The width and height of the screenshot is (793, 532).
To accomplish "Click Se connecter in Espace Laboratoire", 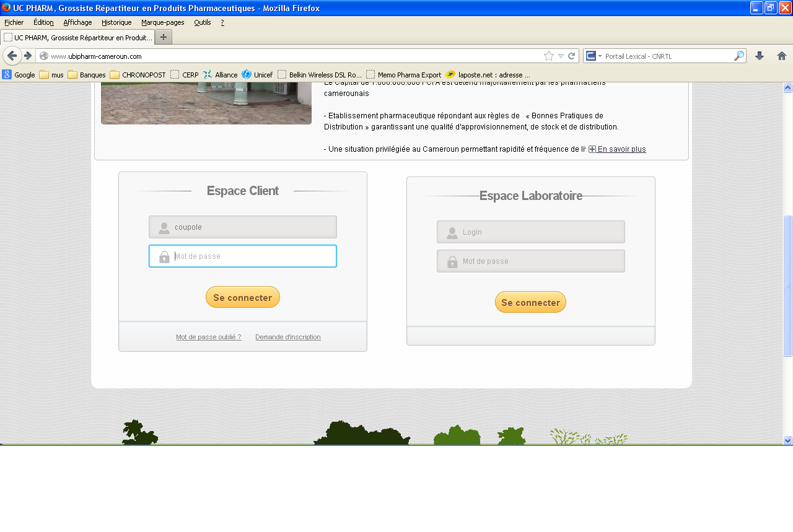I will point(530,302).
